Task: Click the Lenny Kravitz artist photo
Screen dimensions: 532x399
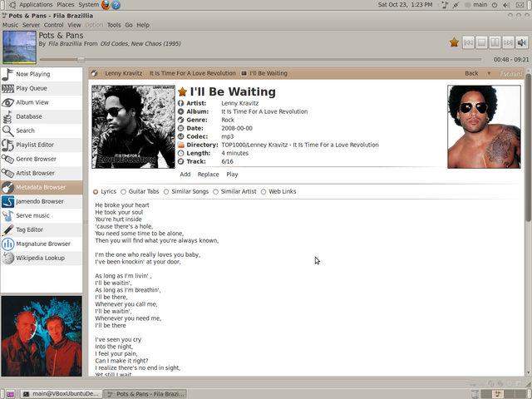Action: 484,126
